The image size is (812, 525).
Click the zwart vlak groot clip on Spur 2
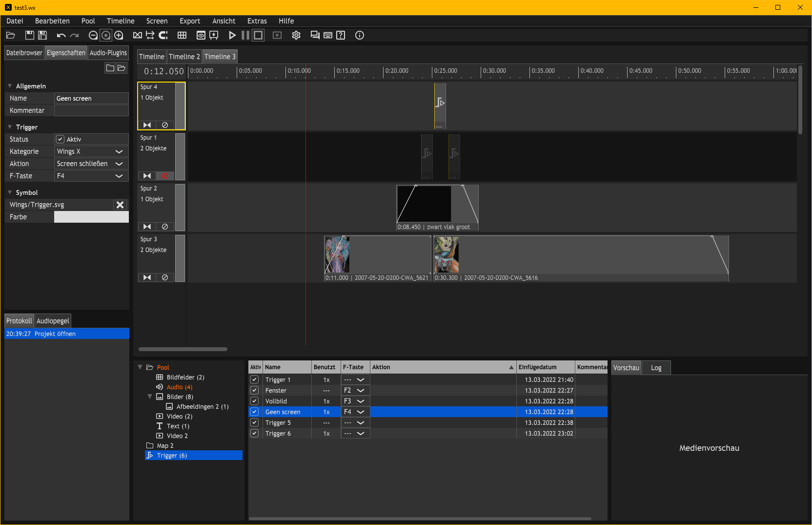437,208
